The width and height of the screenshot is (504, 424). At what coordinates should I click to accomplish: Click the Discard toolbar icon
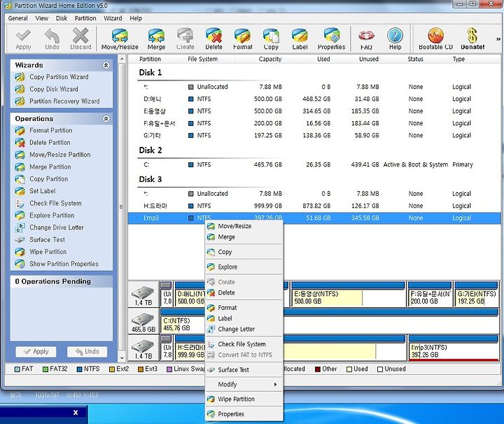coord(80,39)
